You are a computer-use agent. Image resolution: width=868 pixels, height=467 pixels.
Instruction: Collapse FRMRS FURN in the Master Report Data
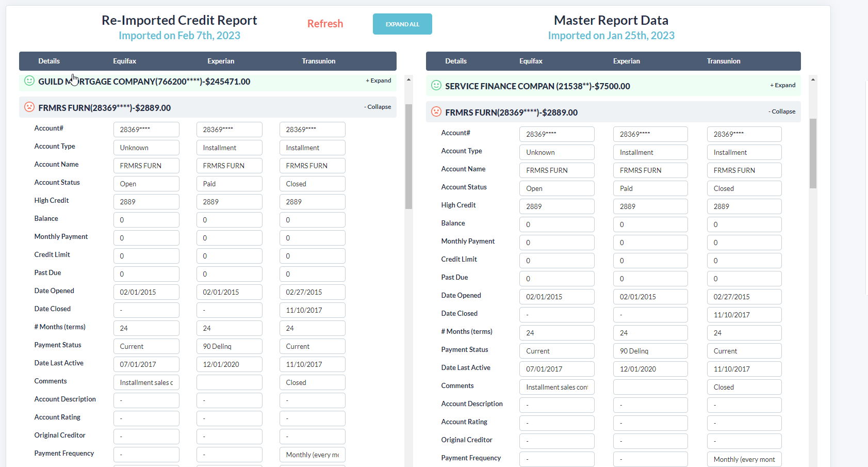782,111
